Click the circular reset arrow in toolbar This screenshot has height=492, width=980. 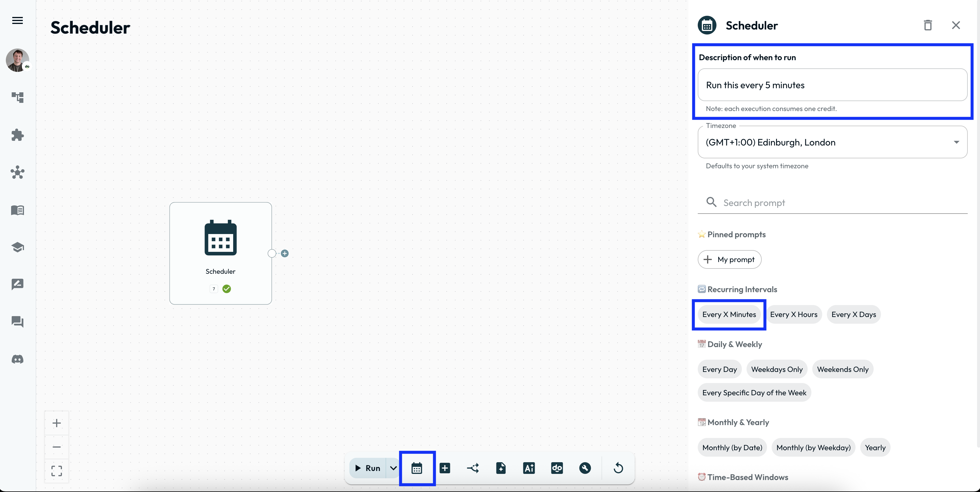tap(618, 468)
